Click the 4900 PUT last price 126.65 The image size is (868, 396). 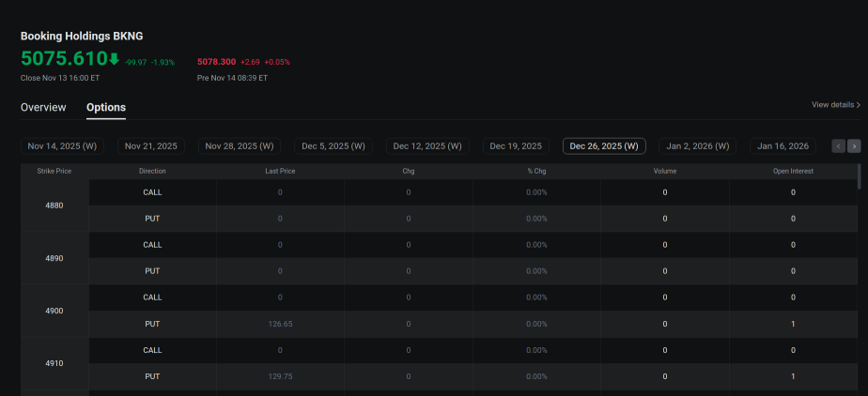coord(280,324)
